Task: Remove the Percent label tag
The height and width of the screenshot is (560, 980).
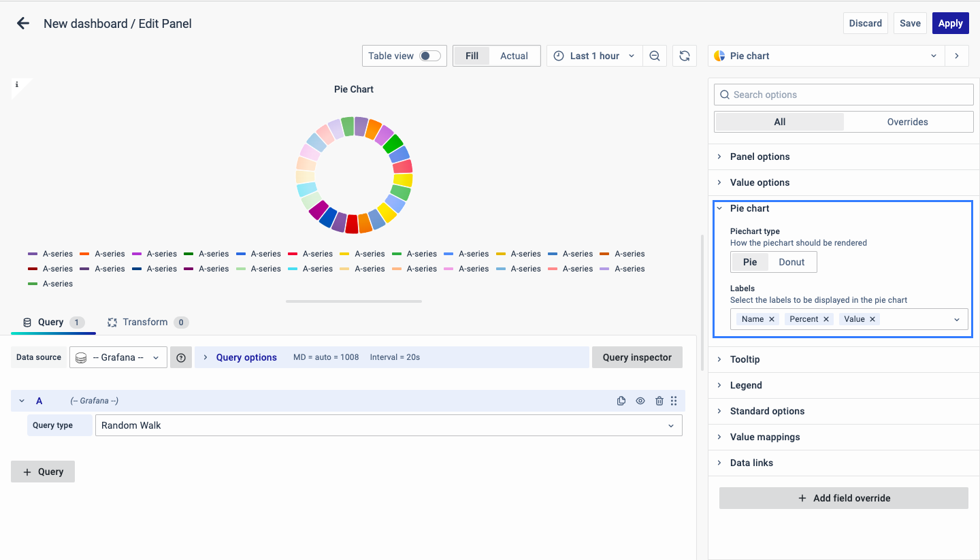Action: click(x=826, y=319)
